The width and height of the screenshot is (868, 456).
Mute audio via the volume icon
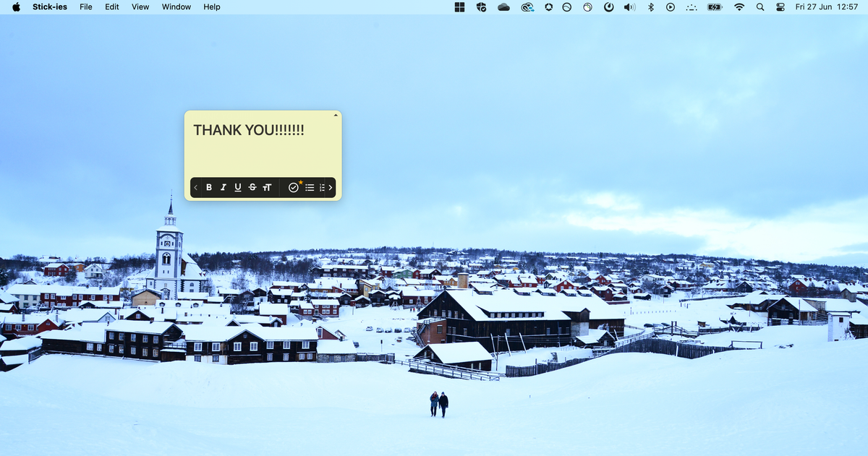pos(628,7)
